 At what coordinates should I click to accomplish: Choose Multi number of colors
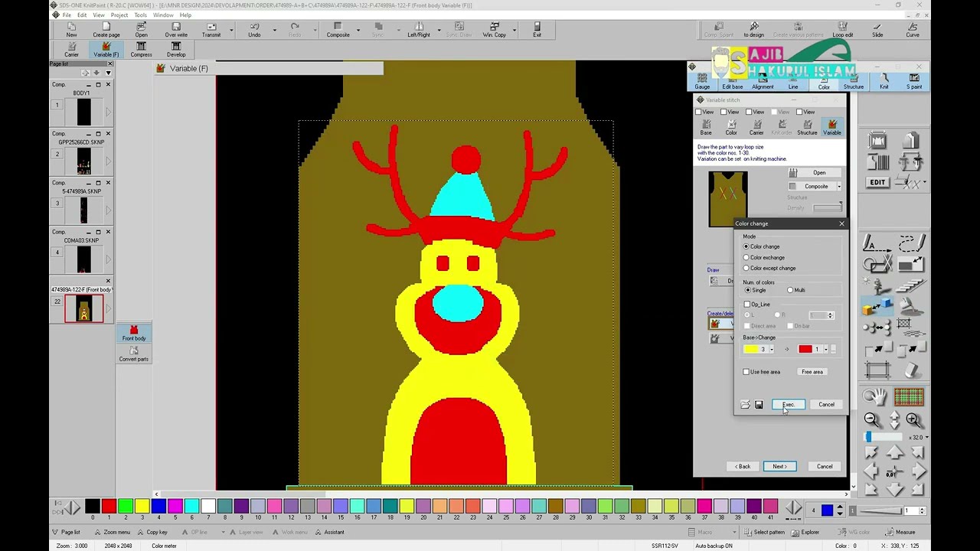coord(790,290)
